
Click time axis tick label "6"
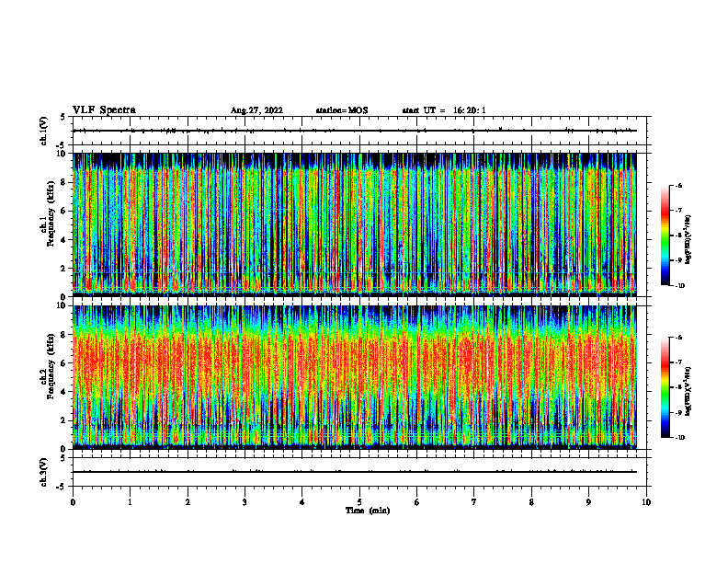coord(417,502)
